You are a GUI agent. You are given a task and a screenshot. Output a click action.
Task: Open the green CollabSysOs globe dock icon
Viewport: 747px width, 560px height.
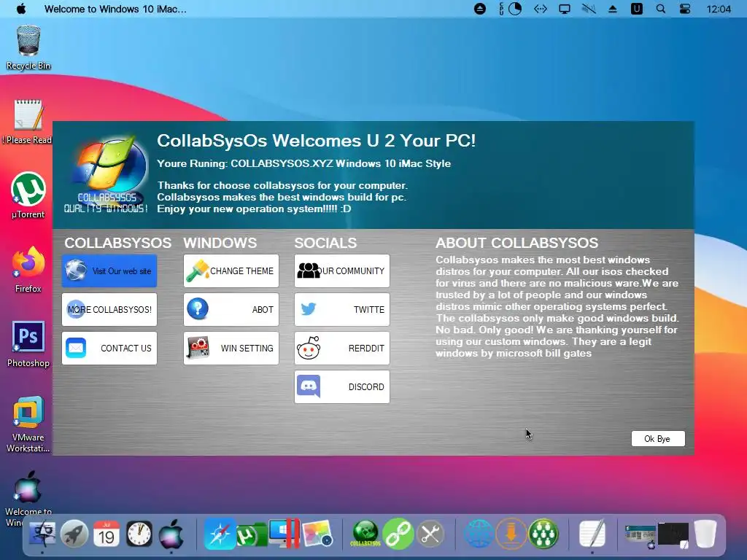click(365, 533)
